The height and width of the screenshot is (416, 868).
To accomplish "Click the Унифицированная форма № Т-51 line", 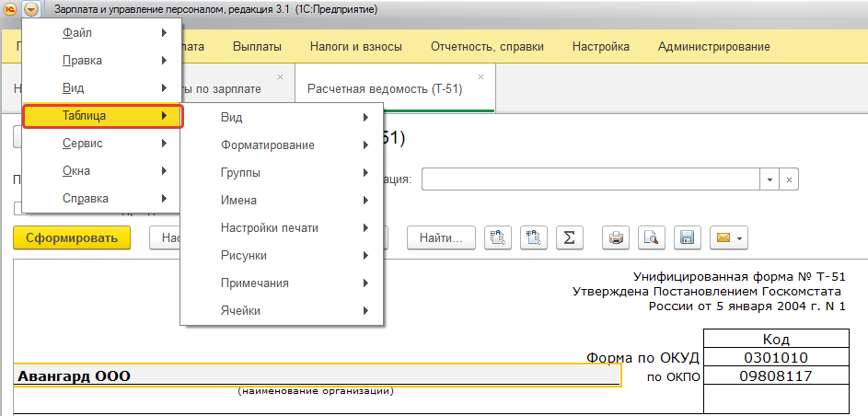I will click(739, 277).
